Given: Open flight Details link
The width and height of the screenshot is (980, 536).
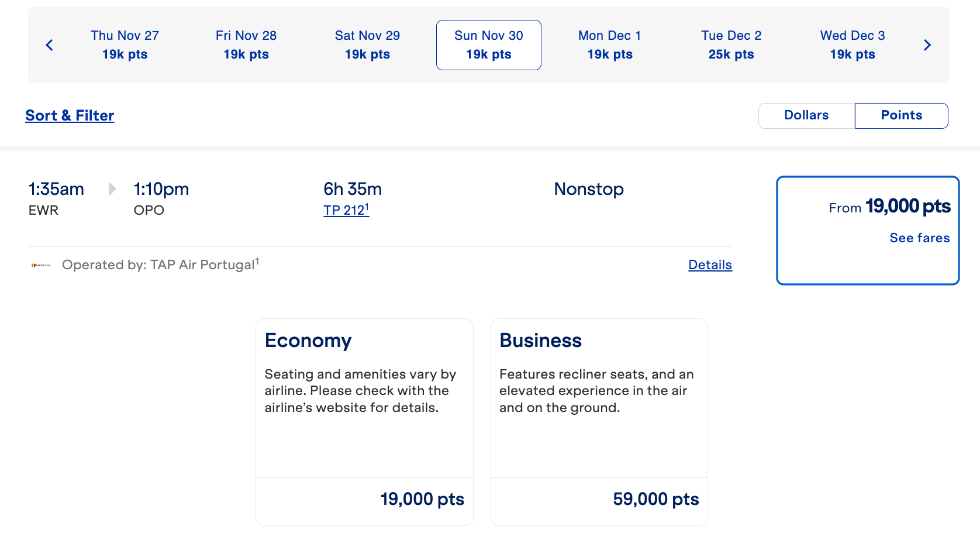Looking at the screenshot, I should pyautogui.click(x=710, y=265).
